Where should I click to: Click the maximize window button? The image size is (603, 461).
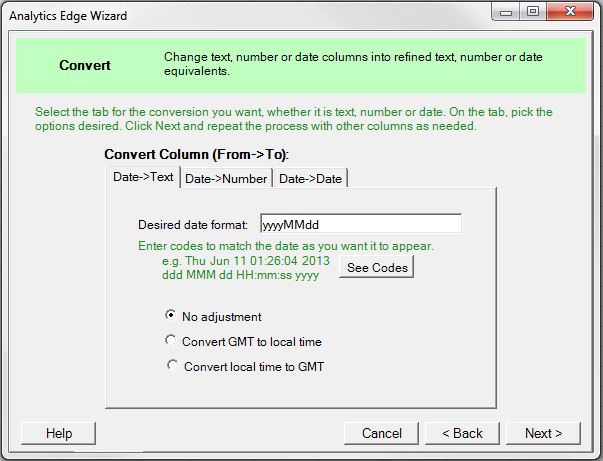pos(533,13)
